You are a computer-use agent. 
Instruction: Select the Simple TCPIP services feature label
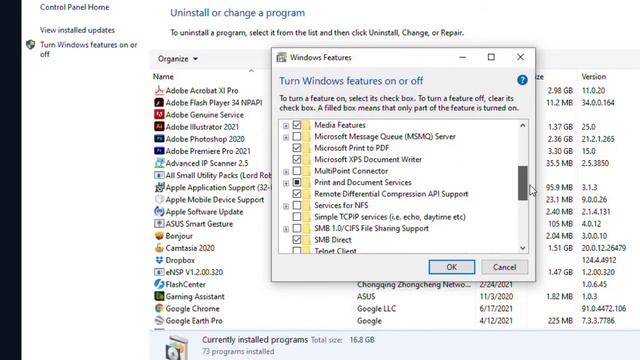pyautogui.click(x=390, y=217)
